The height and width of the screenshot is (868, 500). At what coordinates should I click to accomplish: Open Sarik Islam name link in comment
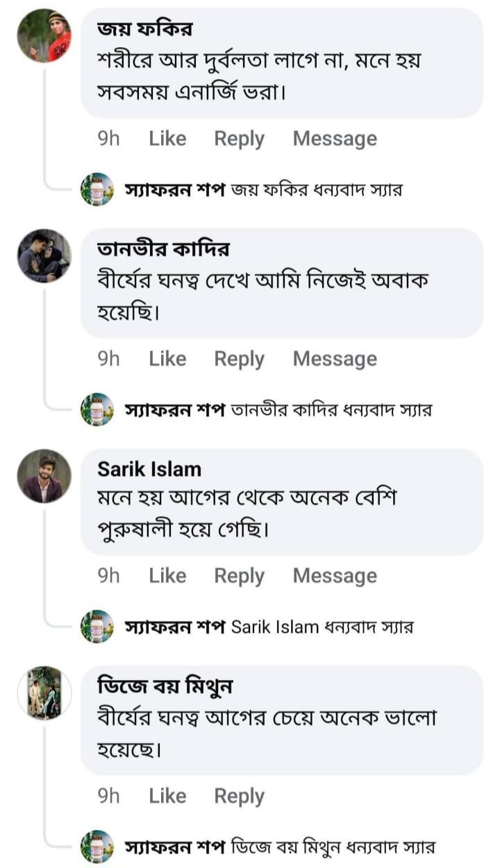(x=149, y=469)
